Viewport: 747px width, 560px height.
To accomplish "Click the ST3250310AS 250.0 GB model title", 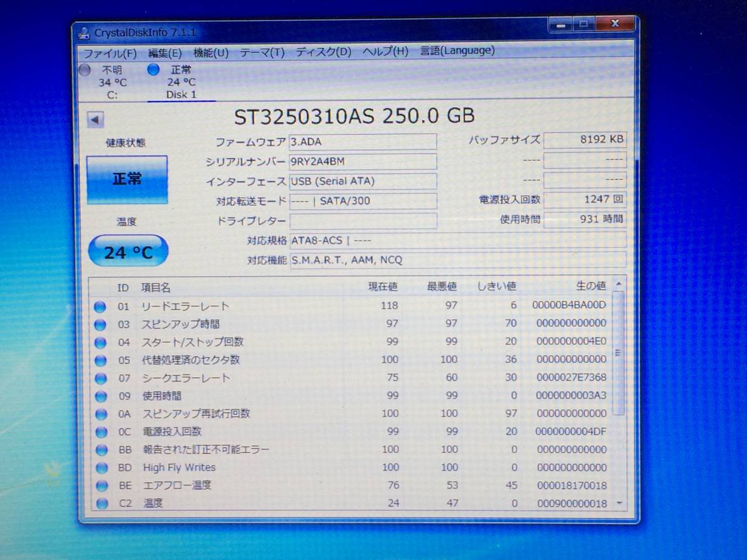I will [354, 116].
